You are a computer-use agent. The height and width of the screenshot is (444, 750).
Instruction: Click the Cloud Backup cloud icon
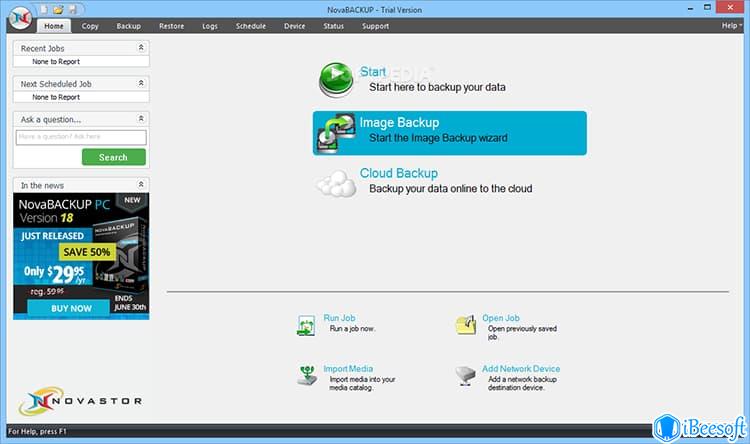pos(337,184)
